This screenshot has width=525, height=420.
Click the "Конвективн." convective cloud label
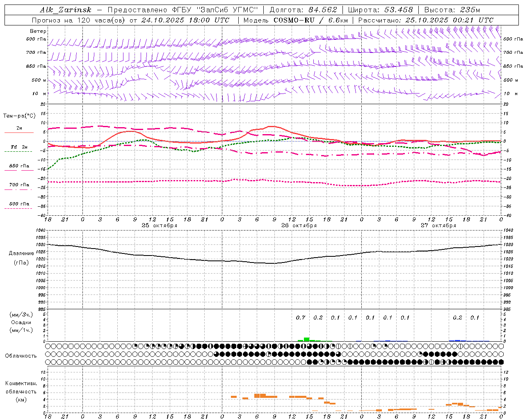[x=21, y=383]
